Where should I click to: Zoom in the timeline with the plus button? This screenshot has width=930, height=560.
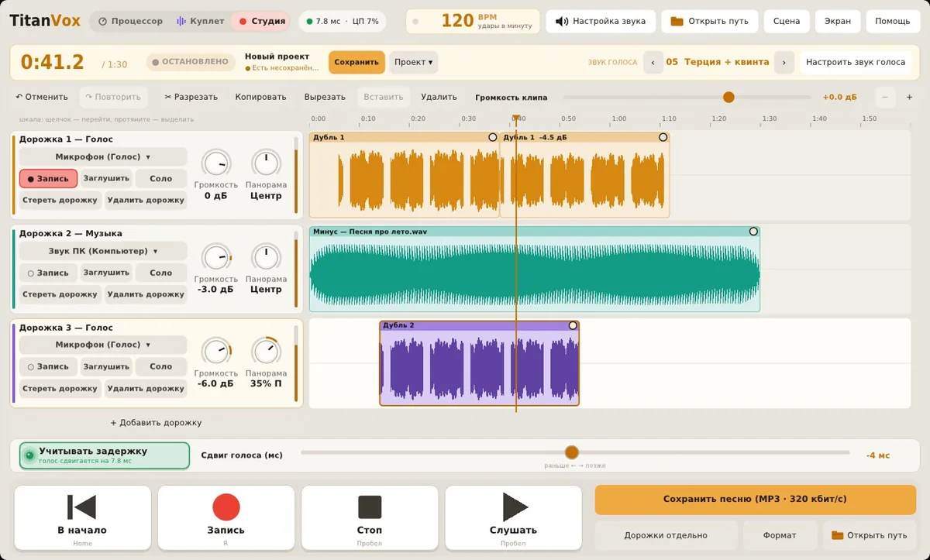[908, 97]
